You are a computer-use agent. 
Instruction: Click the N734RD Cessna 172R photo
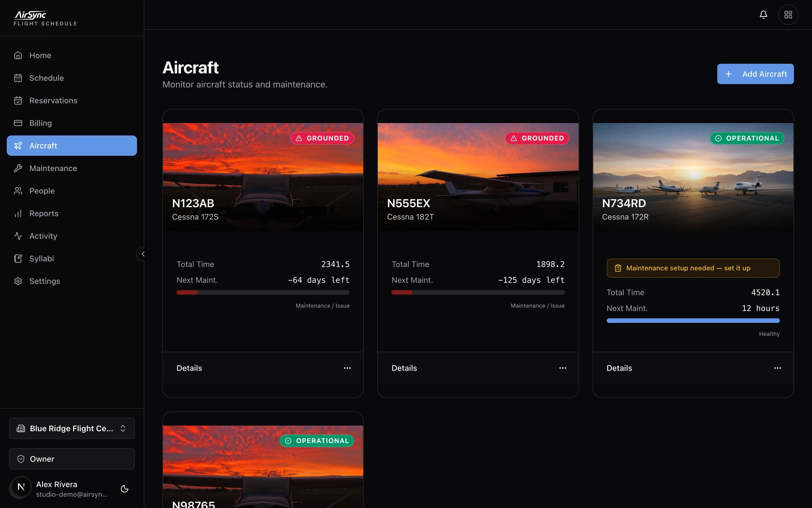click(693, 177)
